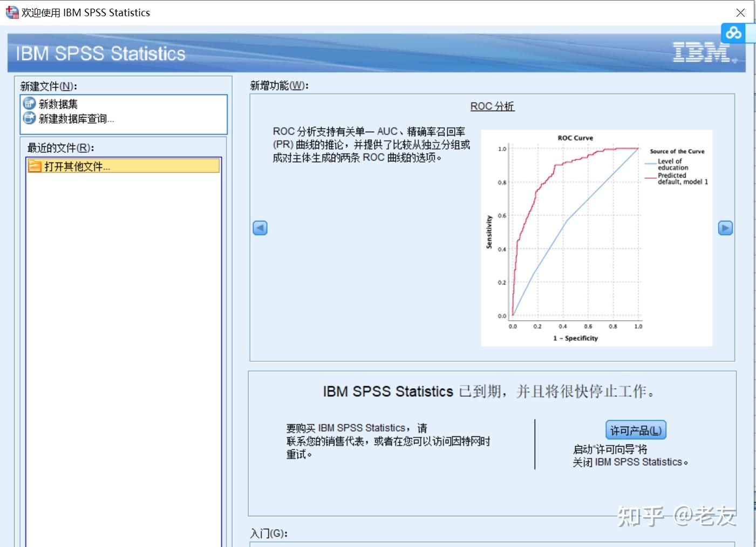Click the 新建数据库查询 database icon
756x547 pixels.
[x=29, y=119]
